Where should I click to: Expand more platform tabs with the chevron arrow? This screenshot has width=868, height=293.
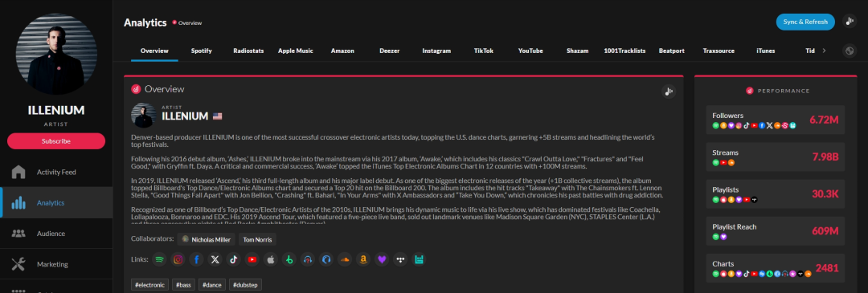825,51
